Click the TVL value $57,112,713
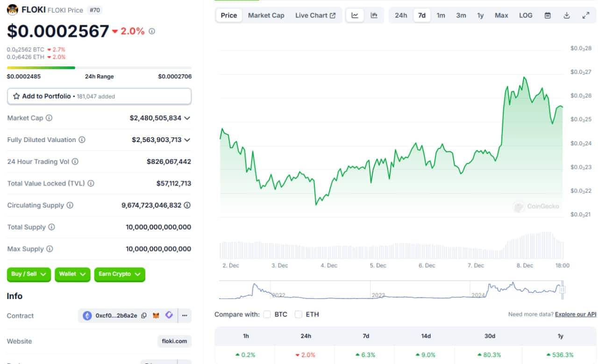The width and height of the screenshot is (598, 364). point(174,184)
